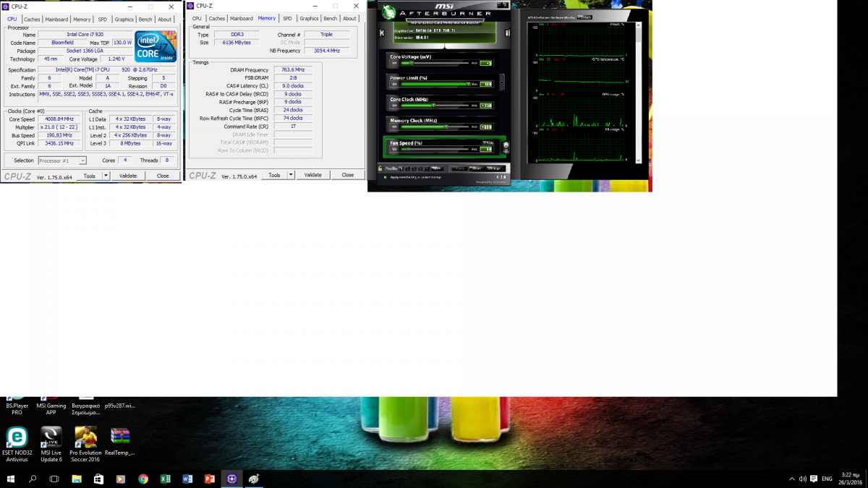Click Validate in the CPU-Z CPU window
Screen dimensions: 868x488
128,176
